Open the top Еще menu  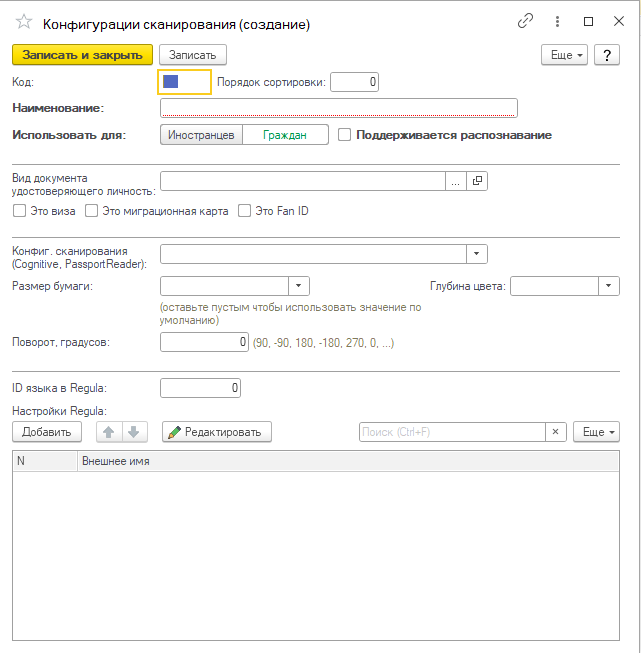[x=564, y=55]
